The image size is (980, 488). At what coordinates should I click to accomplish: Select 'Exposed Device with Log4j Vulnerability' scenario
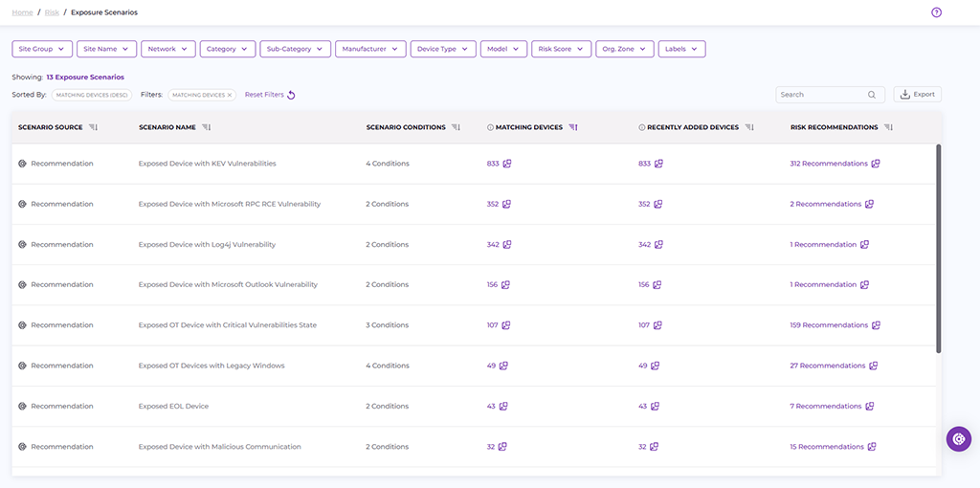coord(207,244)
